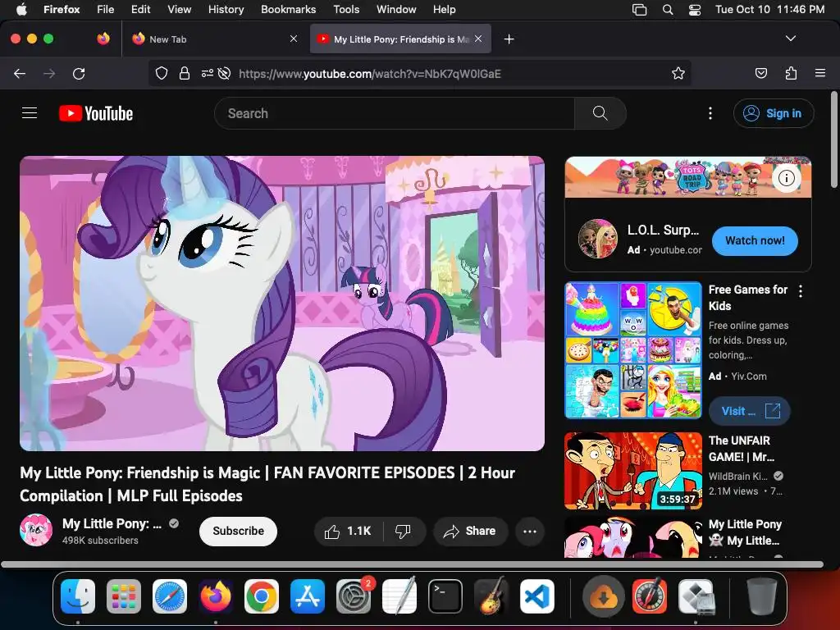
Task: Launch Visual Studio Code from Dock
Action: [x=536, y=597]
